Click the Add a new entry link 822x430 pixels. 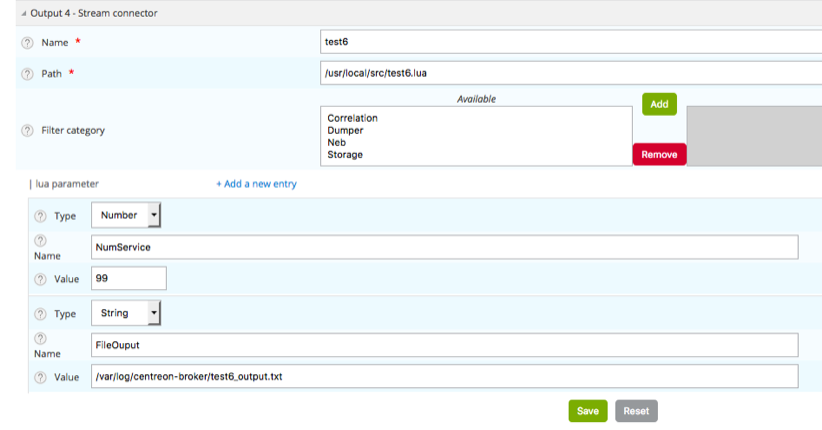[x=256, y=184]
